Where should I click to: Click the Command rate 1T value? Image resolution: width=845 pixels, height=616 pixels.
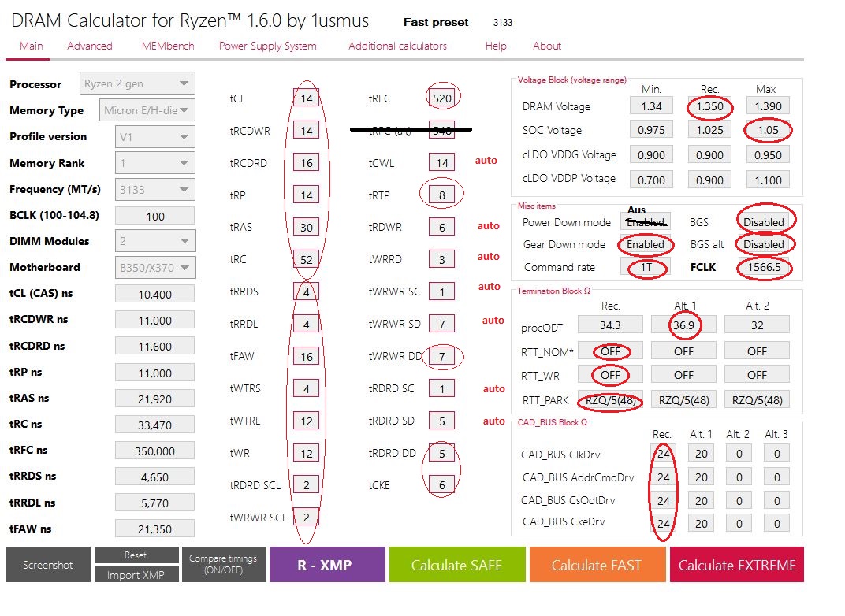point(646,267)
